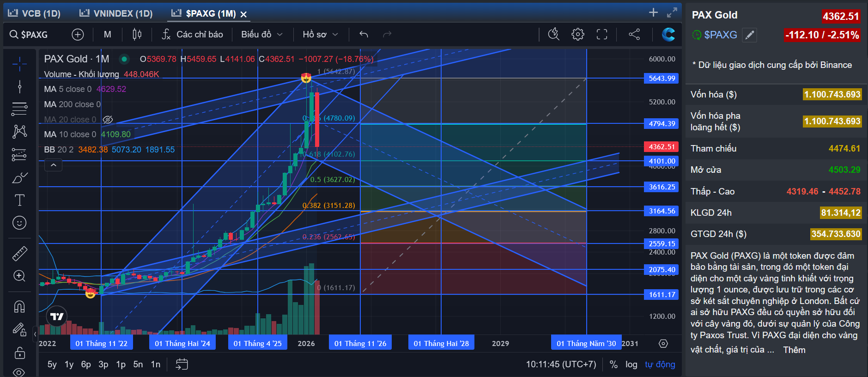Screen dimensions: 868x377
Task: Open the pattern drawing tools
Action: point(19,132)
